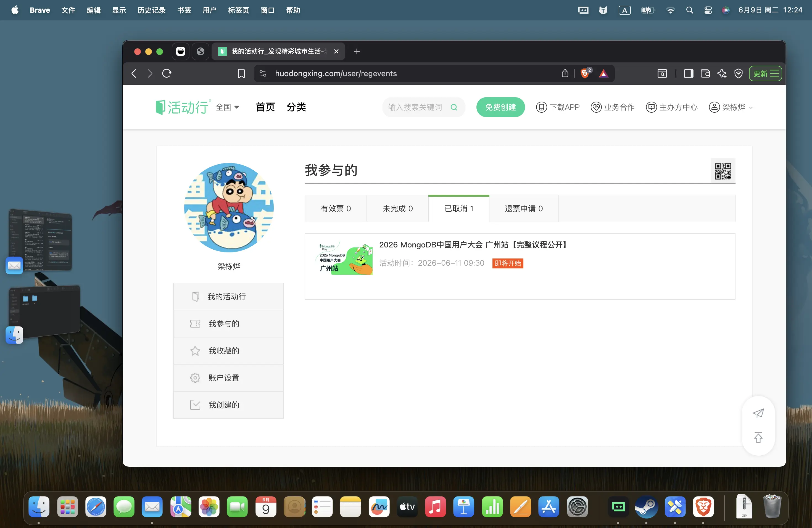Open Control Center in menu bar
The width and height of the screenshot is (812, 528).
click(708, 10)
